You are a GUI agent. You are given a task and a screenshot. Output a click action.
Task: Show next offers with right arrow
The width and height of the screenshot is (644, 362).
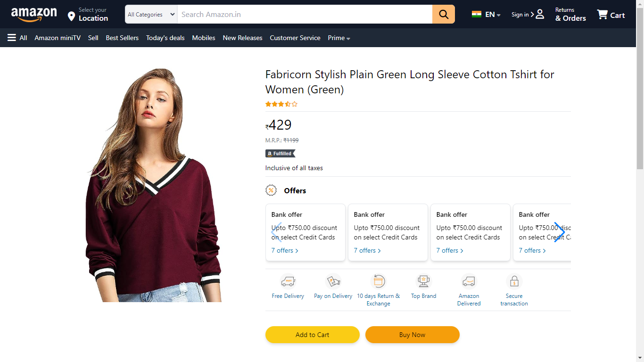pyautogui.click(x=559, y=232)
